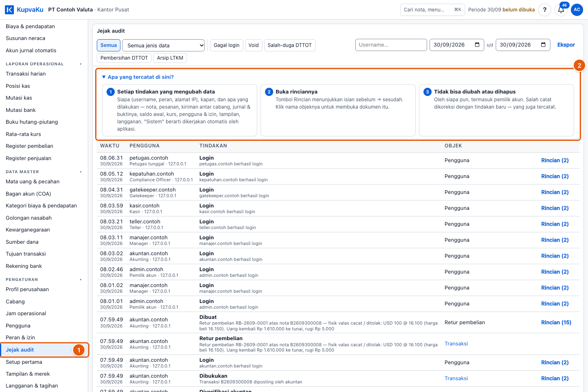Click the Ekspor link
This screenshot has height=392, width=588.
(566, 45)
